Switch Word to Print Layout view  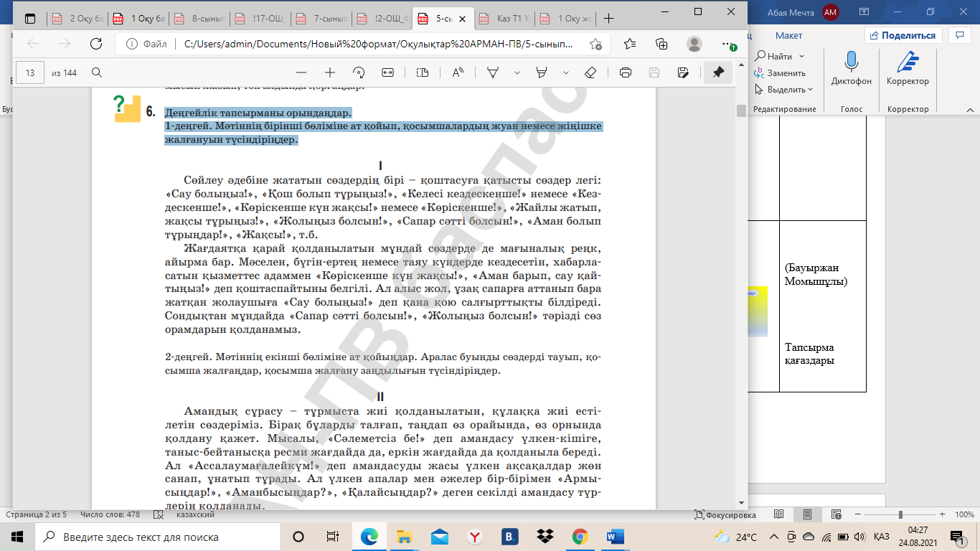807,514
